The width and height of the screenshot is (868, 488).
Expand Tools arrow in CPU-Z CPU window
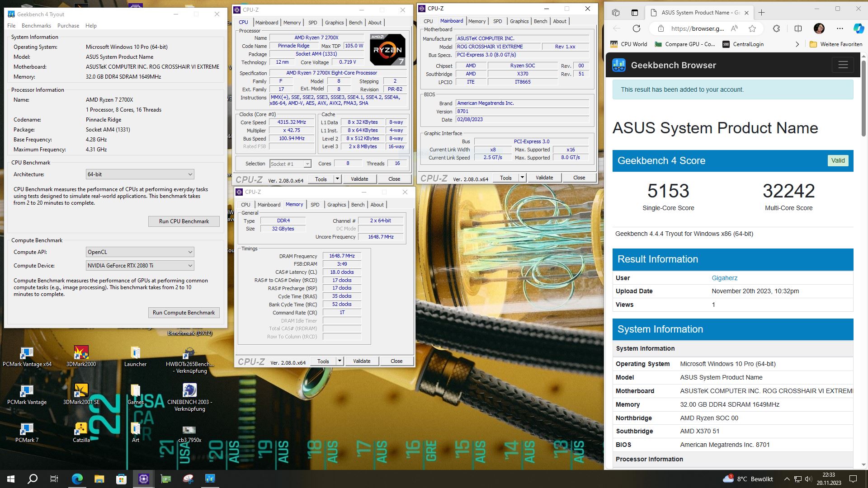coord(337,179)
